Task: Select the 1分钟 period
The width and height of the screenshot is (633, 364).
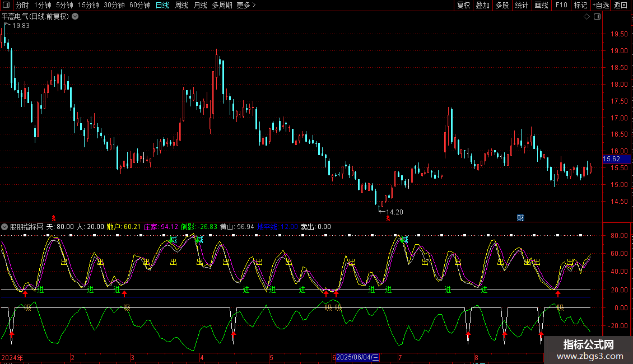Action: (43, 5)
